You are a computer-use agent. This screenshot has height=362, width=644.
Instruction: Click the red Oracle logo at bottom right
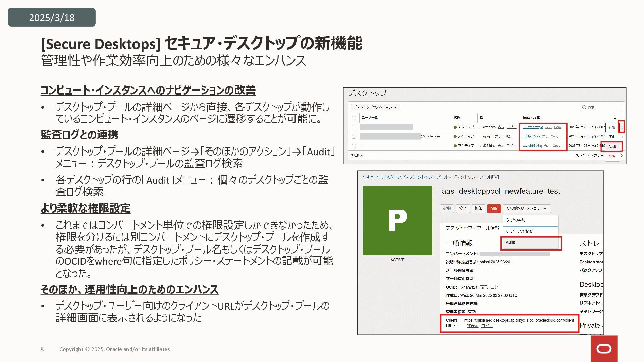coord(604,349)
